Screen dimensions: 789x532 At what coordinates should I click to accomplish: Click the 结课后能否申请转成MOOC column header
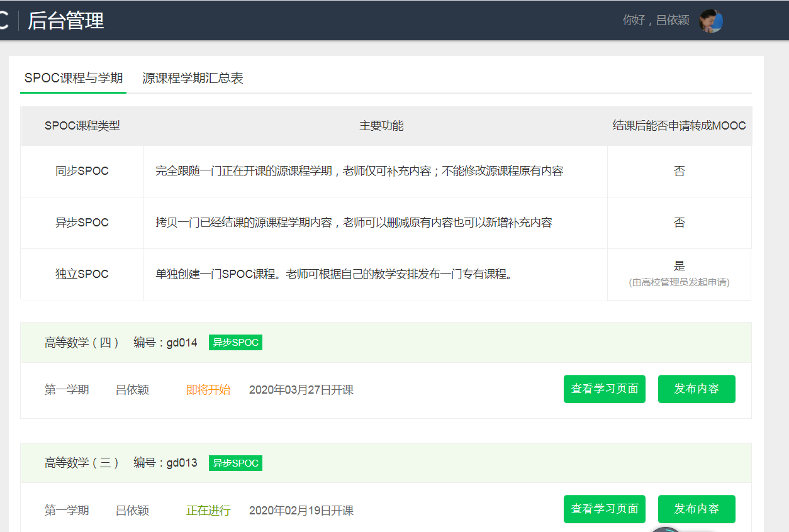point(679,126)
